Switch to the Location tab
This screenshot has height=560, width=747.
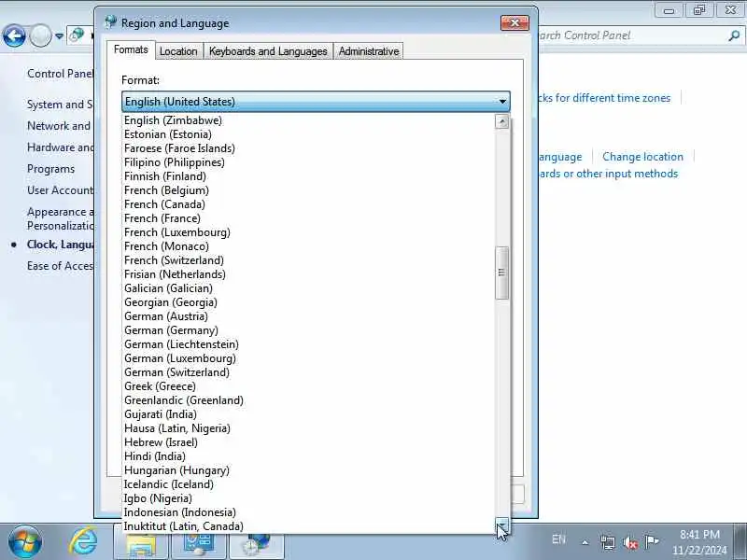tap(178, 51)
